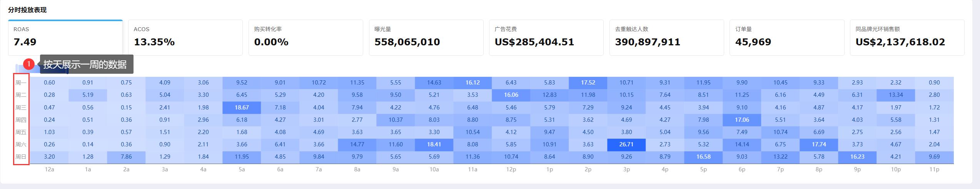The height and width of the screenshot is (189, 980).
Task: Click the 16.23 cell for 周日 at 9p
Action: (x=857, y=157)
